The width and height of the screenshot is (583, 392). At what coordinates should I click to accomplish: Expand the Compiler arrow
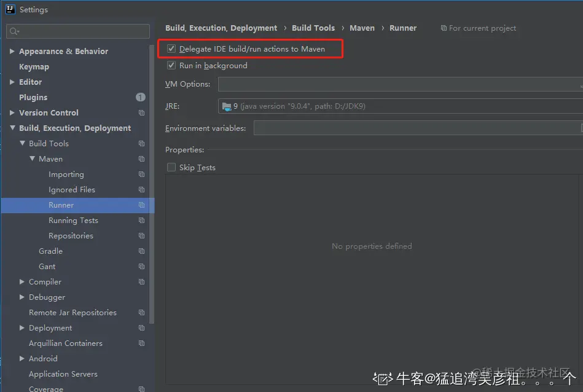point(22,282)
